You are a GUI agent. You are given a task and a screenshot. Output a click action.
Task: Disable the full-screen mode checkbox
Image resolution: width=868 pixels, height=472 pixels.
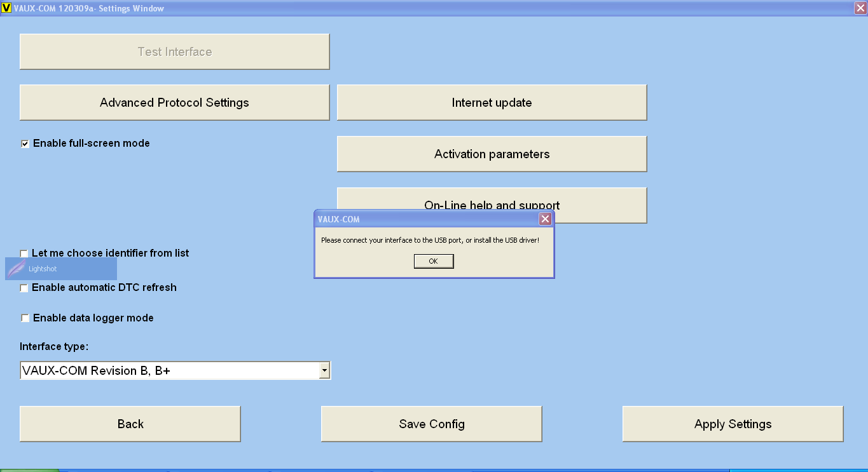[25, 144]
